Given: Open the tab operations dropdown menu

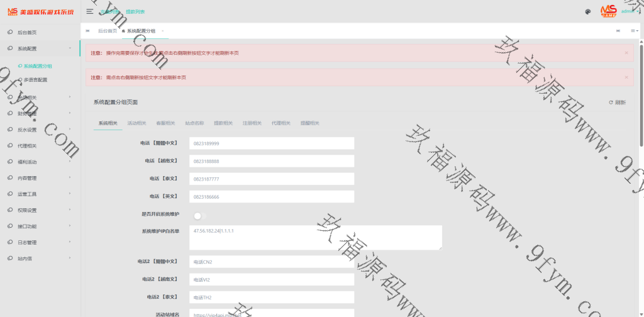Looking at the screenshot, I should (x=634, y=31).
